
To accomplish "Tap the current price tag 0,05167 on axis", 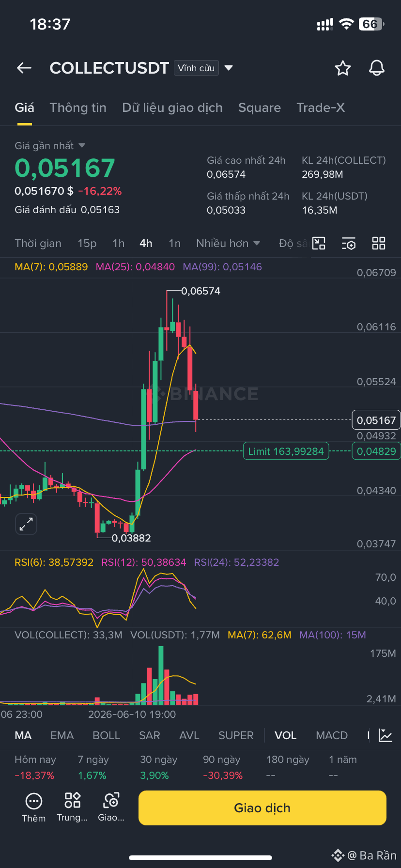I will pos(376,420).
